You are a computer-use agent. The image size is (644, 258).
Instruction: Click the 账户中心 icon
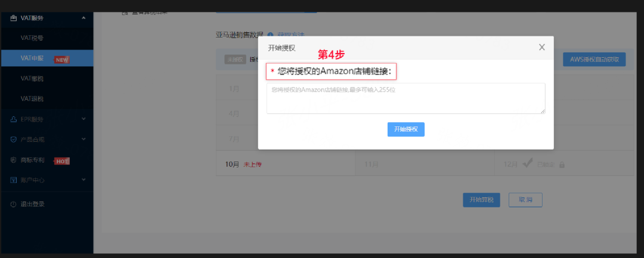point(13,180)
